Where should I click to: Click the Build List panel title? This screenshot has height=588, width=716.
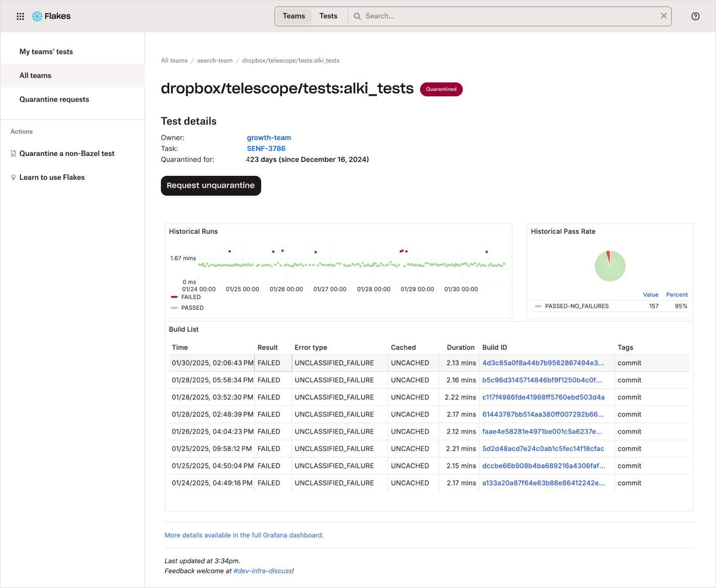coord(184,329)
